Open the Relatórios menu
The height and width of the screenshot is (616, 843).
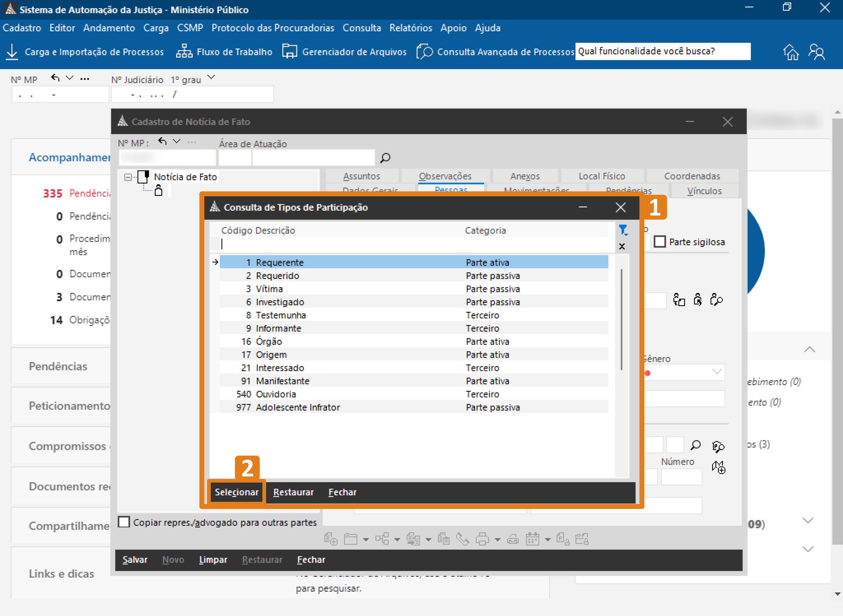[410, 28]
